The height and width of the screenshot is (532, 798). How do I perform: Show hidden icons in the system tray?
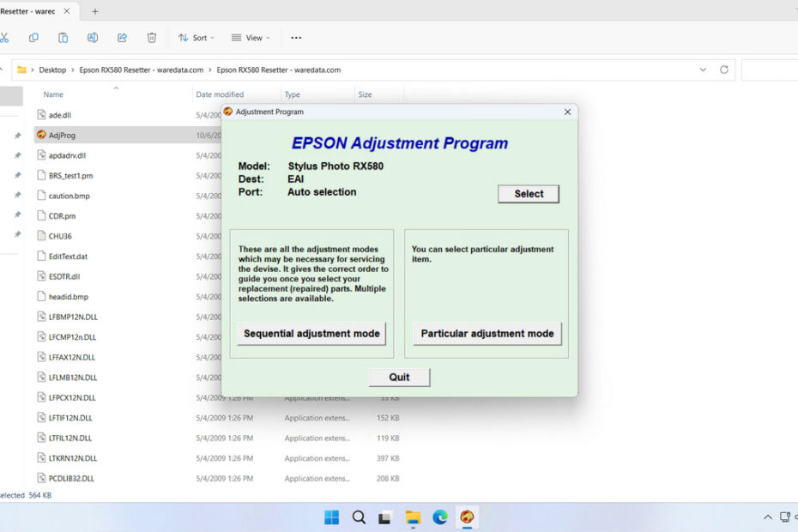coord(767,517)
